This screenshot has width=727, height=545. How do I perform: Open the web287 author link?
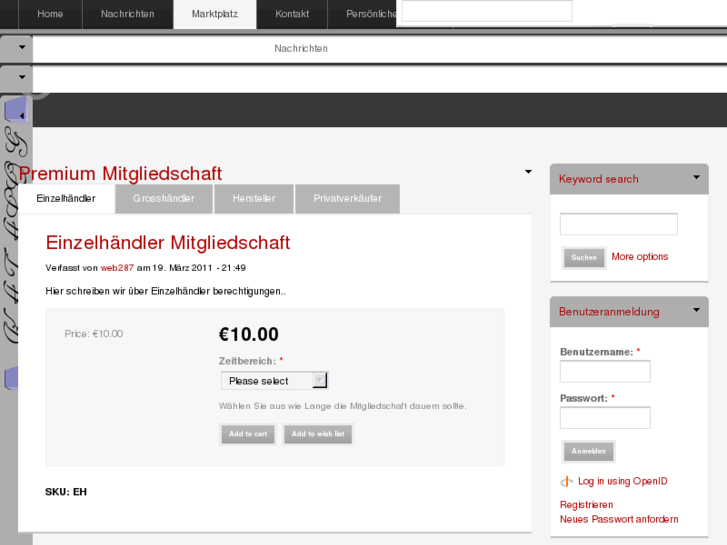click(117, 268)
